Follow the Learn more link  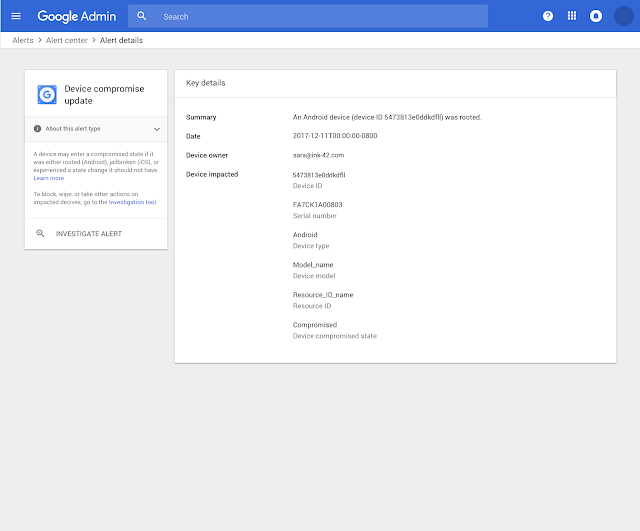[x=48, y=178]
